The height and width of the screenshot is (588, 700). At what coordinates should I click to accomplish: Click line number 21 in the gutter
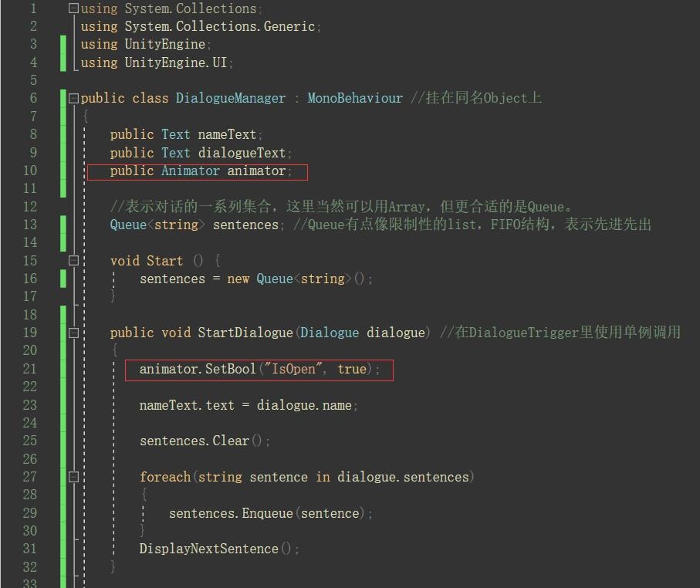[29, 369]
